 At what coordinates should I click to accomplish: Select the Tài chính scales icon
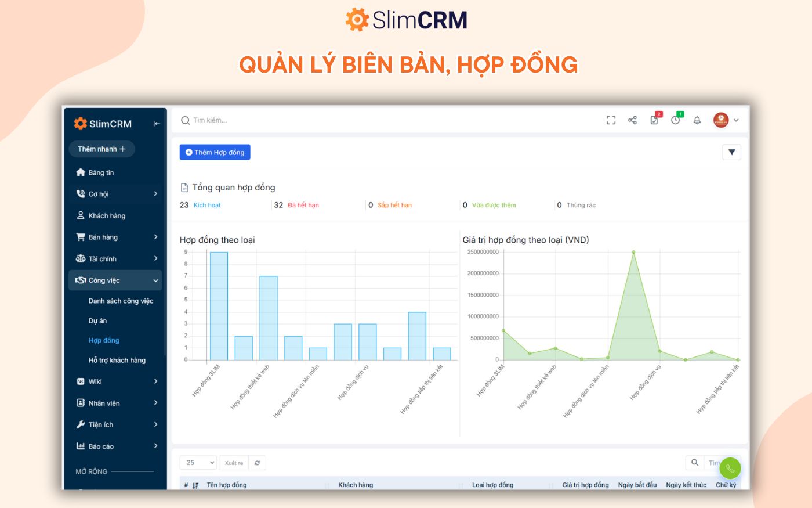pos(81,258)
